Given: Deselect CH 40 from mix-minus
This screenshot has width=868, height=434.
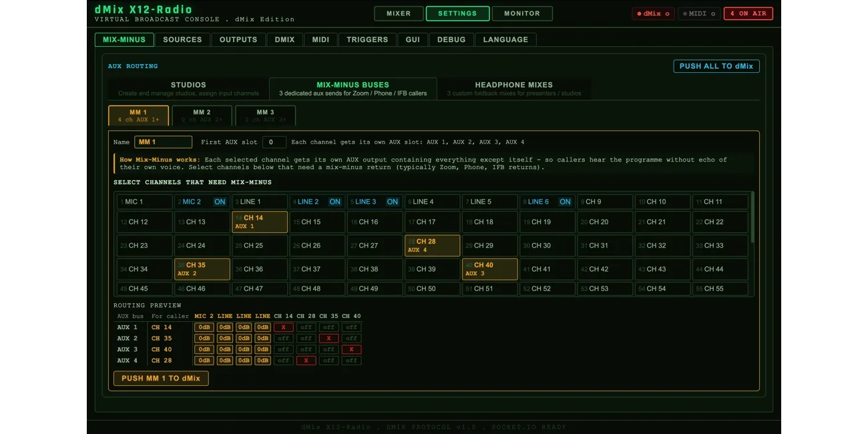Looking at the screenshot, I should tap(489, 269).
